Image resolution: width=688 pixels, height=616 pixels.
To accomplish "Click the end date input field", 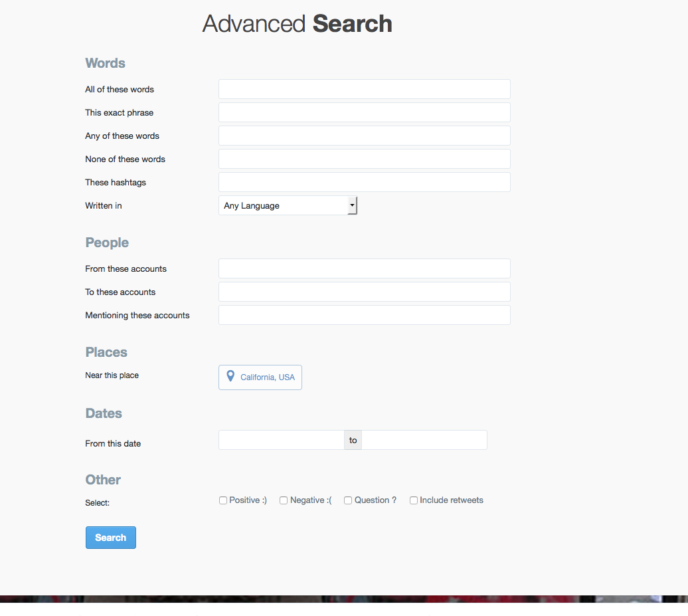I will [x=424, y=440].
